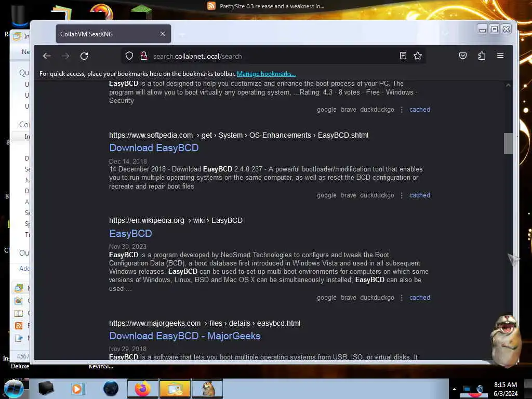
Task: Open the Extensions puzzle-piece menu
Action: [482, 56]
